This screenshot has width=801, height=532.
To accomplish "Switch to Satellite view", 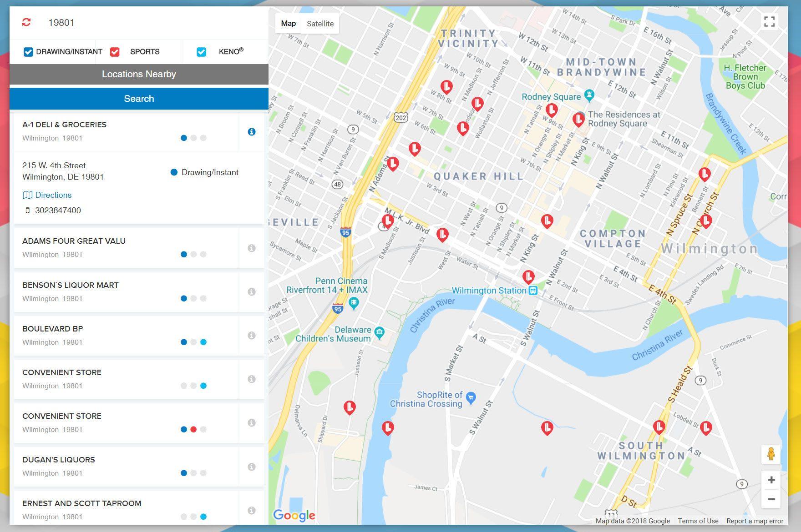I will pyautogui.click(x=320, y=23).
